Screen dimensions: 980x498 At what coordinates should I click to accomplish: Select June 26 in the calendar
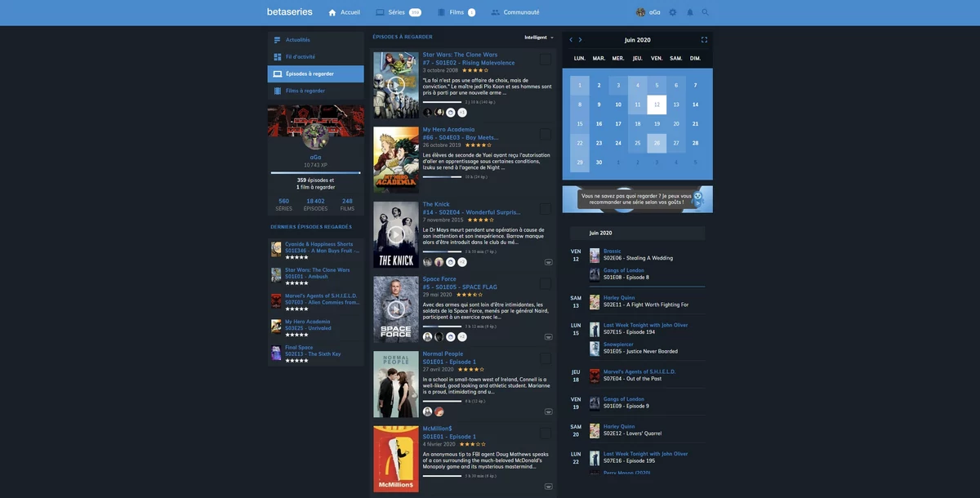point(657,143)
